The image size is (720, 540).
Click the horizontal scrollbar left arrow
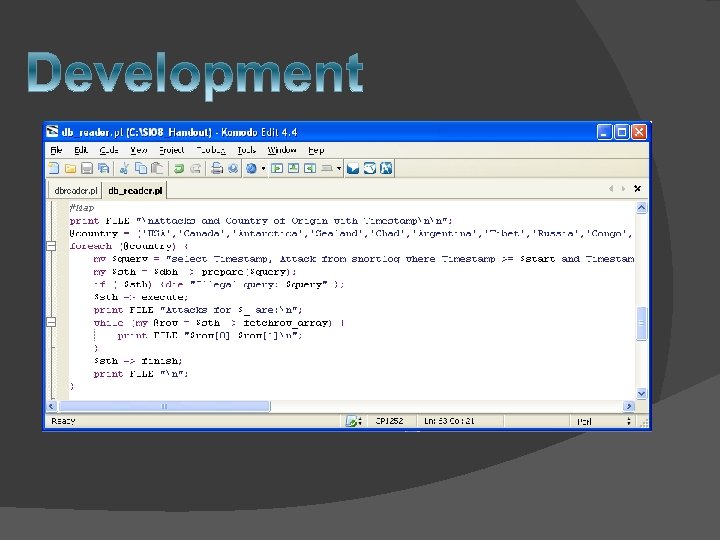coord(51,406)
